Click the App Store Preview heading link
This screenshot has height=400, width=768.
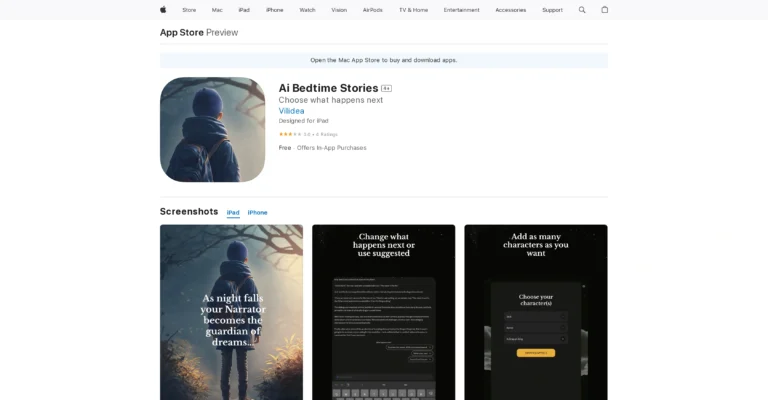(x=199, y=32)
